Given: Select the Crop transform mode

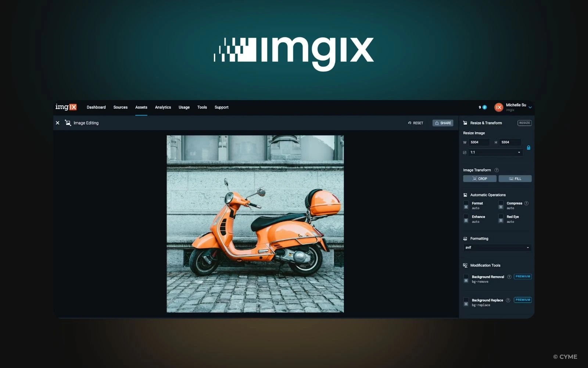Looking at the screenshot, I should [x=479, y=178].
